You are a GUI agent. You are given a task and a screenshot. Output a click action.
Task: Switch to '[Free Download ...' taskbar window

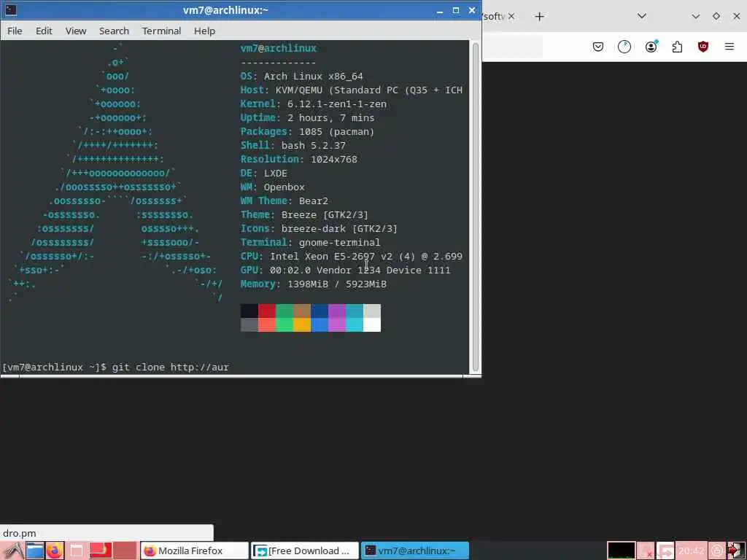point(305,551)
